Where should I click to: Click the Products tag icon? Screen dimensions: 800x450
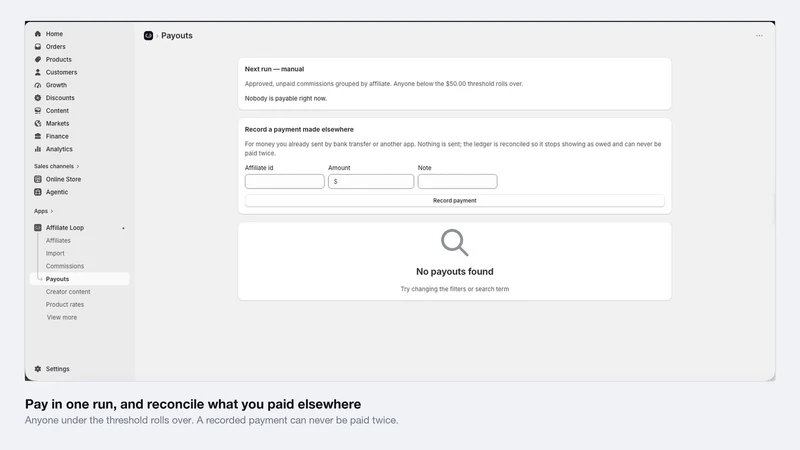38,59
